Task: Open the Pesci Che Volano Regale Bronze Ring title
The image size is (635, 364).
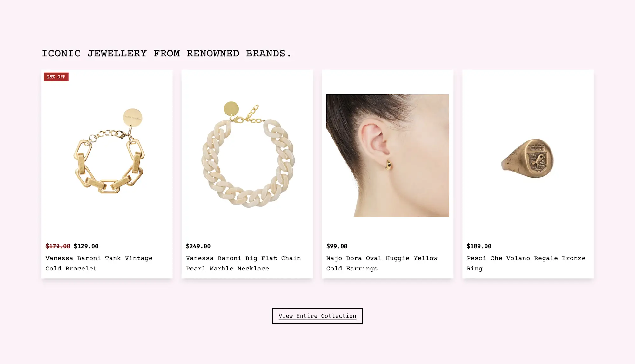Action: coord(526,263)
